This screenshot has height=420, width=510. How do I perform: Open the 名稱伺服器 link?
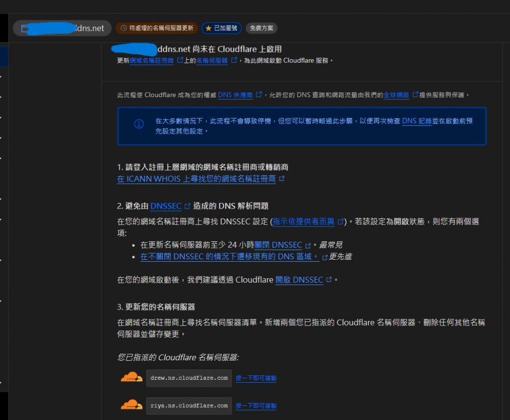pos(212,61)
